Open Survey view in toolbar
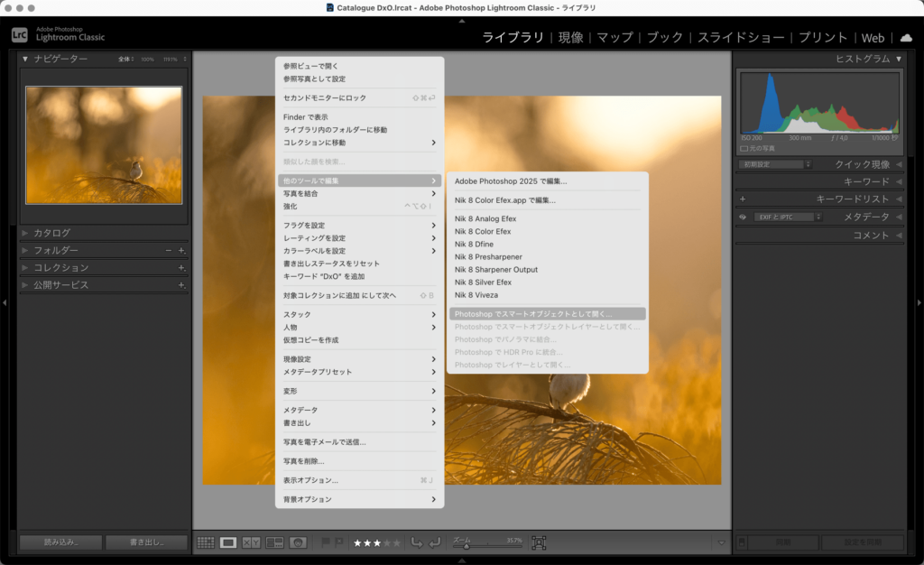This screenshot has height=565, width=924. pos(274,542)
